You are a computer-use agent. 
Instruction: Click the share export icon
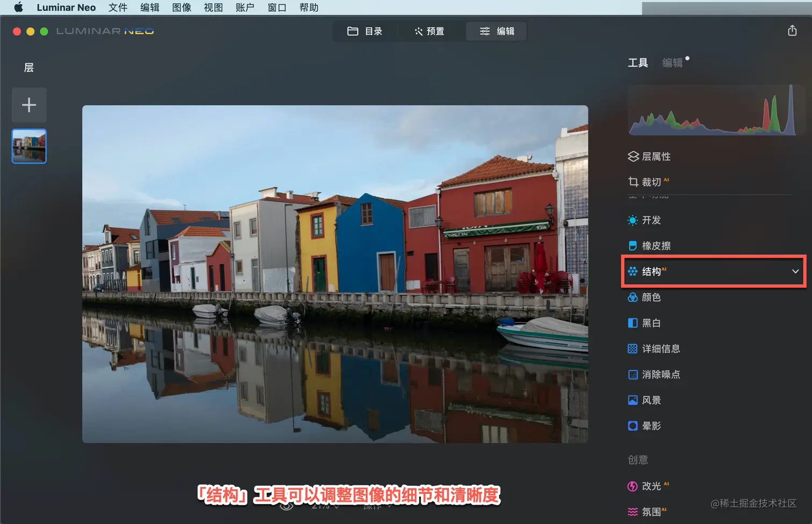click(x=792, y=31)
